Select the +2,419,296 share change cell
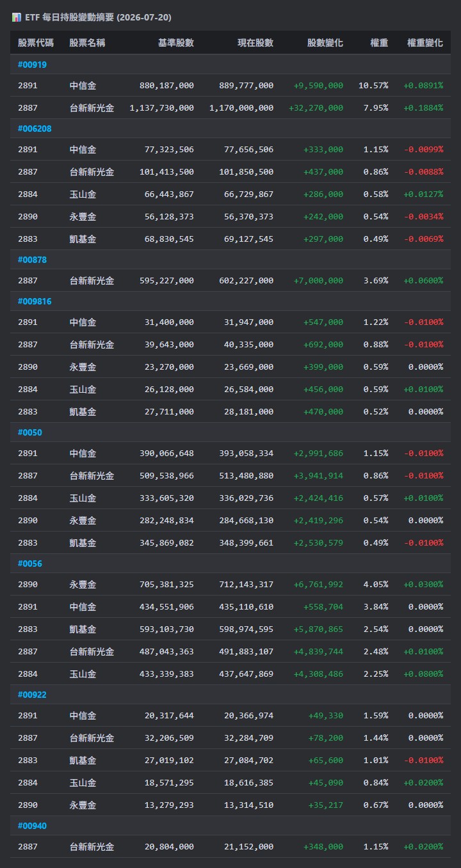 319,520
